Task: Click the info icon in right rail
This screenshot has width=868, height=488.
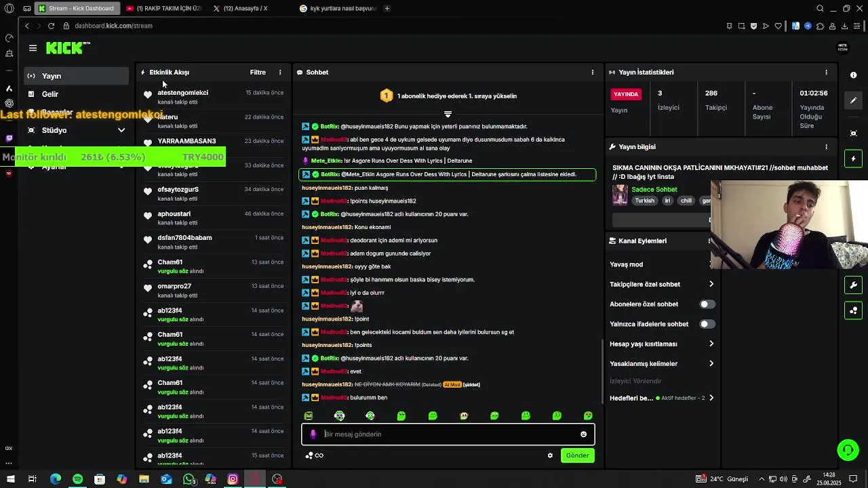Action: pyautogui.click(x=854, y=75)
